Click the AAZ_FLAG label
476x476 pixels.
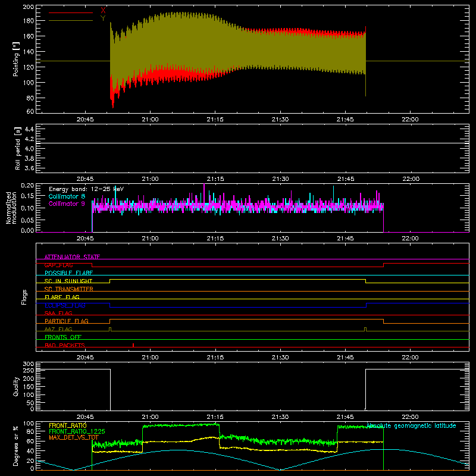click(58, 329)
